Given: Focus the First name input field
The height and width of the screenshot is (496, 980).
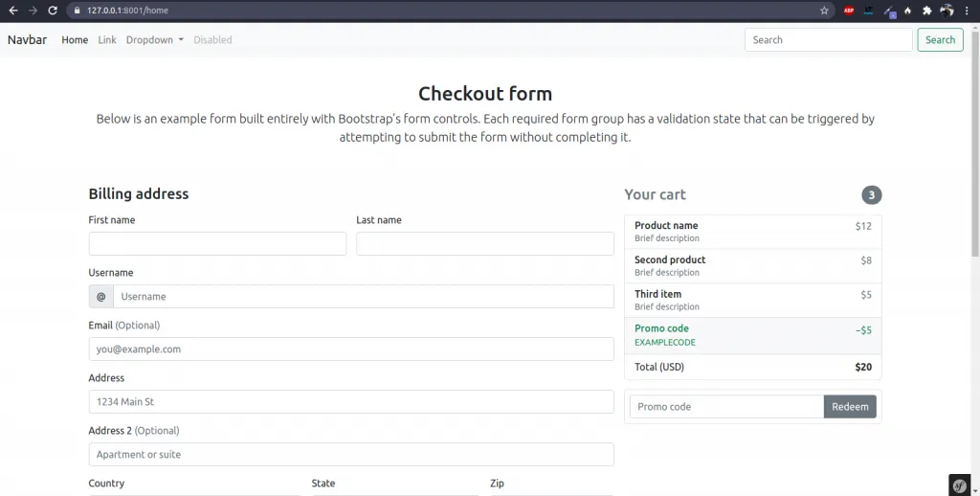Looking at the screenshot, I should pos(217,244).
